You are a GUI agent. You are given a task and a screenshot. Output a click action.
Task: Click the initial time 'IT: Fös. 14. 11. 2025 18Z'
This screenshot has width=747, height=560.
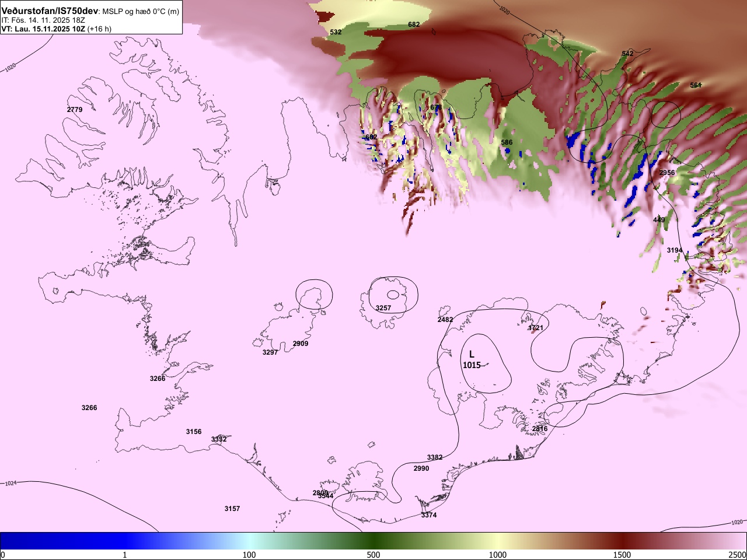(43, 20)
